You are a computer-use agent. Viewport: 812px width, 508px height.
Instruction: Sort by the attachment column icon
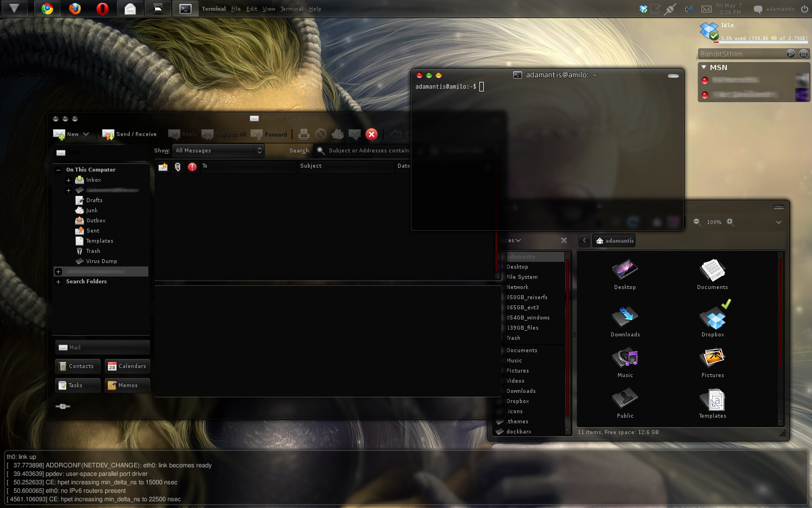(178, 167)
